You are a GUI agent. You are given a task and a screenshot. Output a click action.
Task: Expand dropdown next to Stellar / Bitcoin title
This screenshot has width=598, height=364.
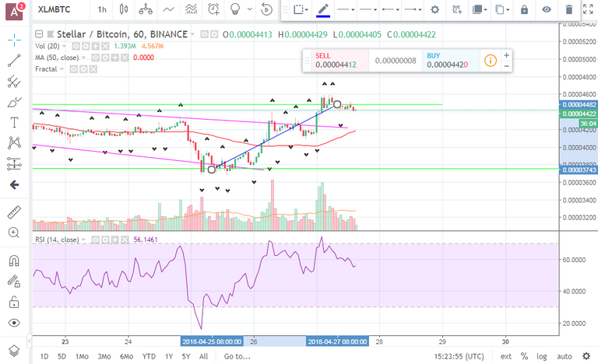click(192, 34)
